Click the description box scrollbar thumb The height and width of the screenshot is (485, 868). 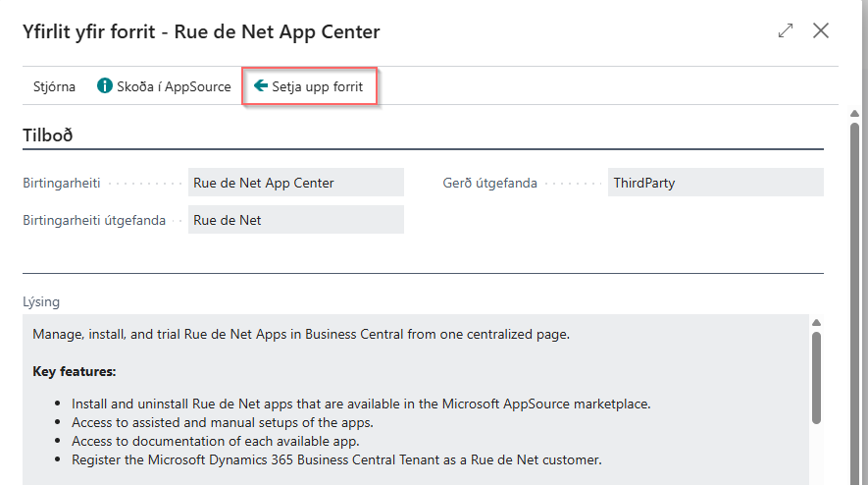tap(815, 377)
